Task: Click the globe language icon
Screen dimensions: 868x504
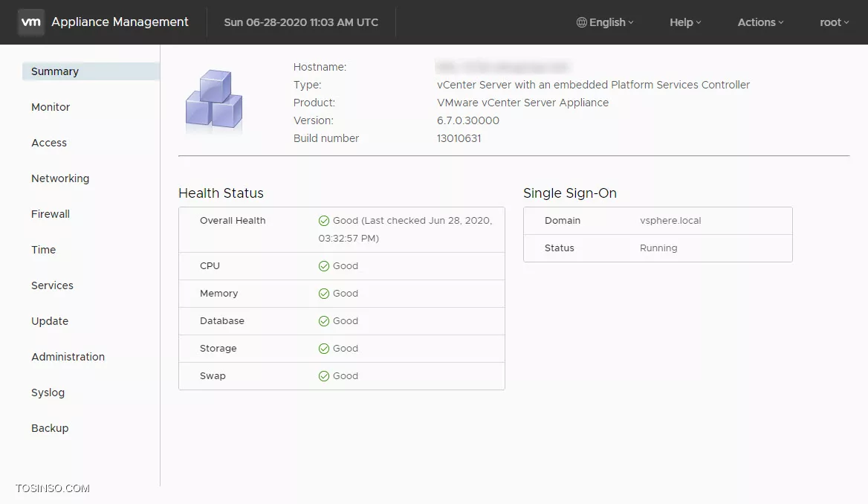Action: click(x=581, y=22)
